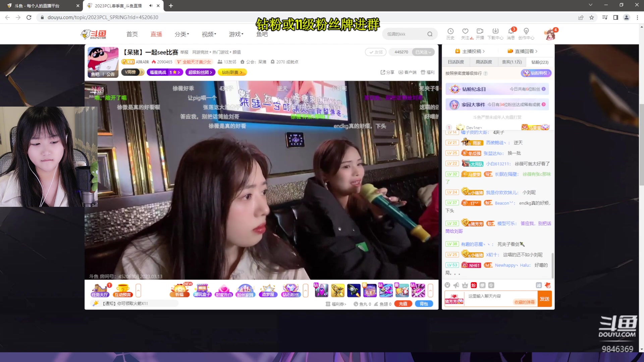Open the 福星挑战 challenge badge
Viewport: 644px width, 362px height.
165,72
